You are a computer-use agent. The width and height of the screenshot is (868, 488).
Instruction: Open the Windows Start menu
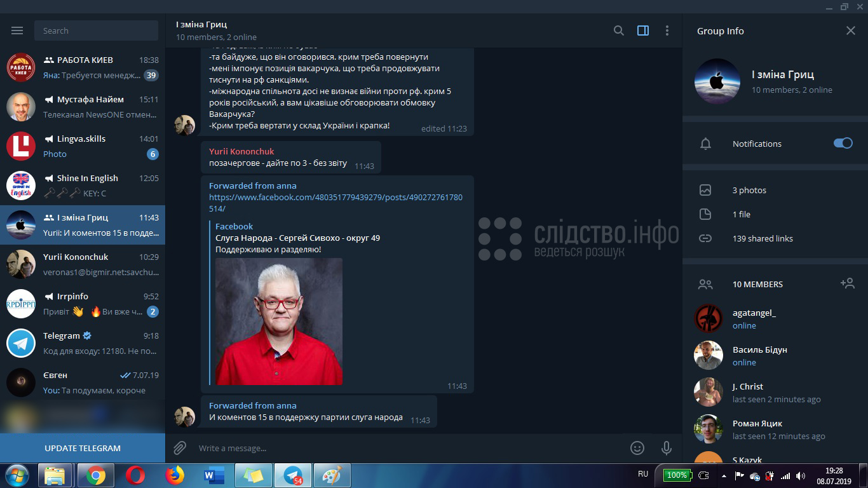click(x=17, y=475)
